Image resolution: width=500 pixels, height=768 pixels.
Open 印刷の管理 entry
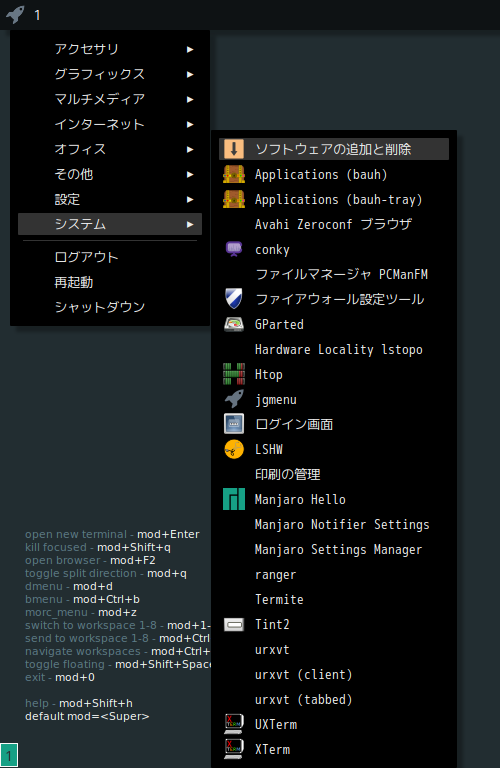point(333,474)
